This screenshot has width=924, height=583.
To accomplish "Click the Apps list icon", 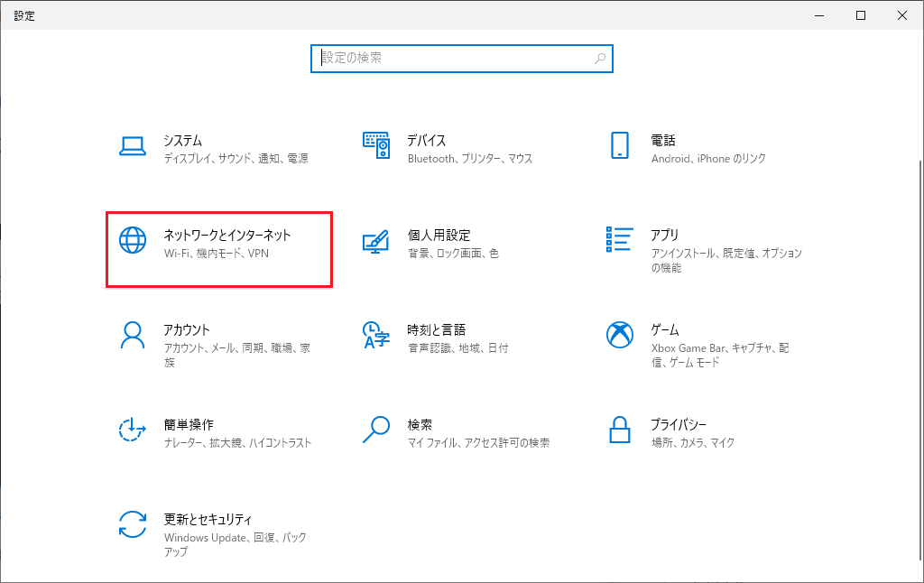I will pos(619,240).
